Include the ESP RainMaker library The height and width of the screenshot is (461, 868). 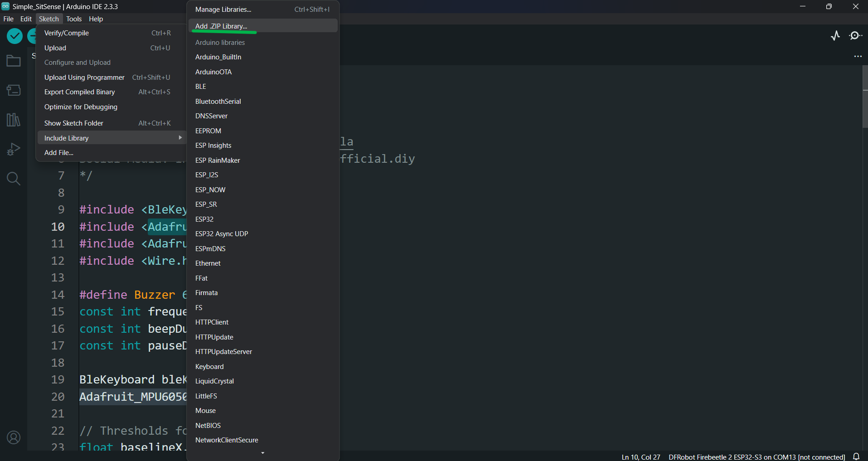click(x=263, y=160)
